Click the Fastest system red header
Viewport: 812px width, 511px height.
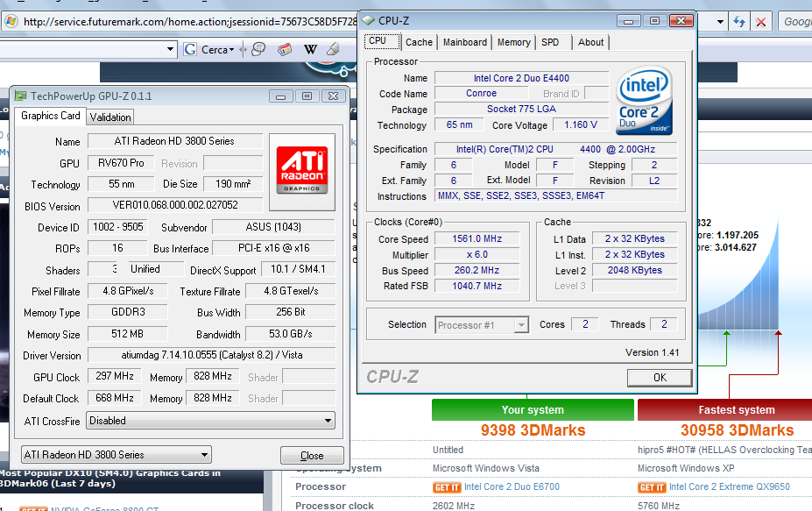(725, 409)
